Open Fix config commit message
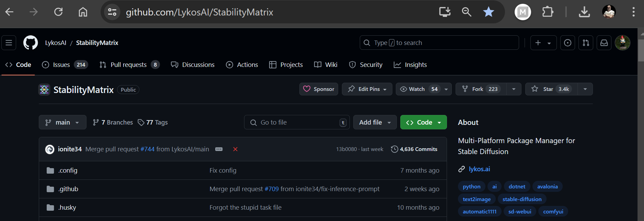 tap(223, 171)
